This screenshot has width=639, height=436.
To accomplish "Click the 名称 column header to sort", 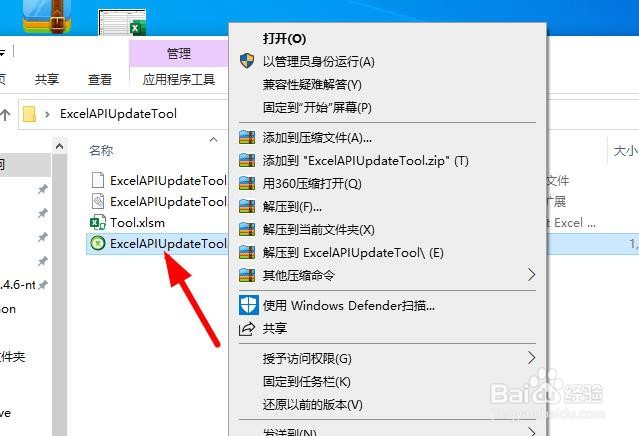I will pyautogui.click(x=101, y=151).
